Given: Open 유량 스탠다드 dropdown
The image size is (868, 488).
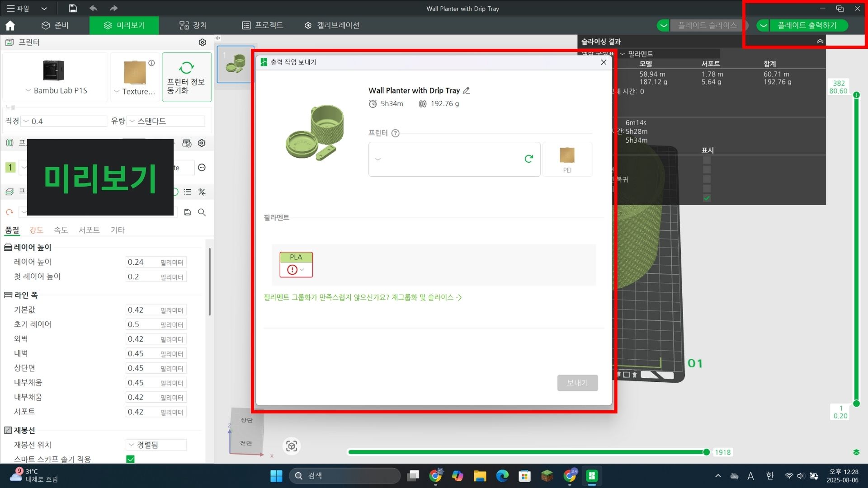Looking at the screenshot, I should [x=166, y=121].
